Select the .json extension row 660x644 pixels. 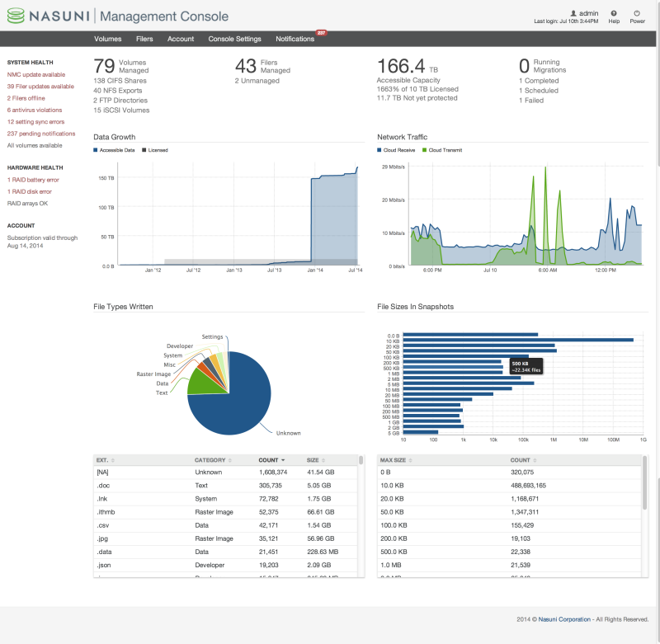(225, 565)
